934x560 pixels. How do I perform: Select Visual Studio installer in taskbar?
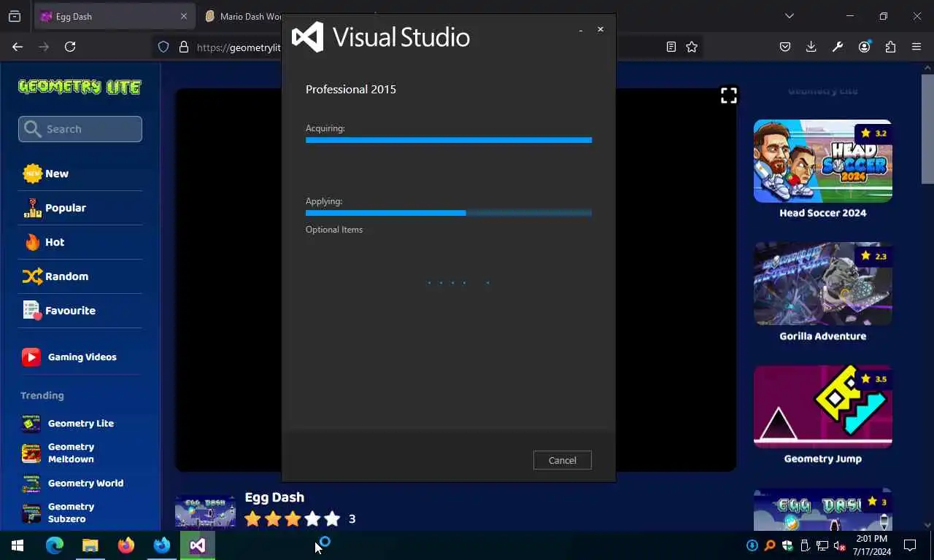(x=198, y=545)
